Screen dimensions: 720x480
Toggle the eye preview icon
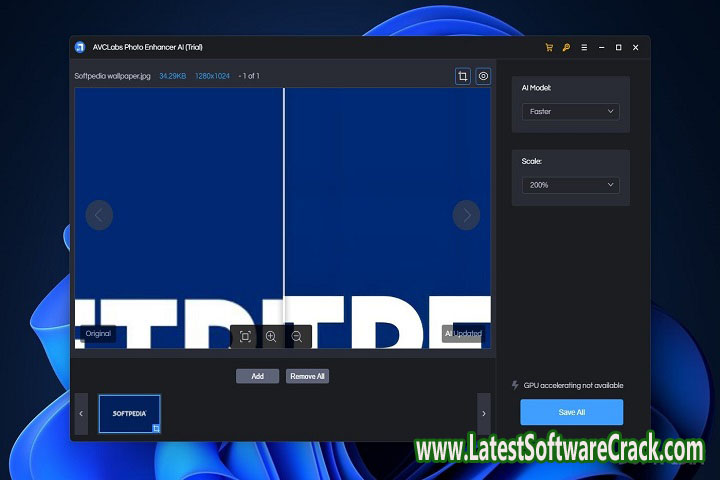[x=483, y=76]
